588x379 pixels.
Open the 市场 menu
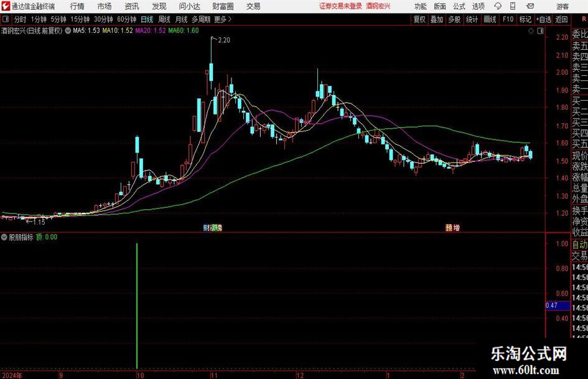tap(105, 6)
